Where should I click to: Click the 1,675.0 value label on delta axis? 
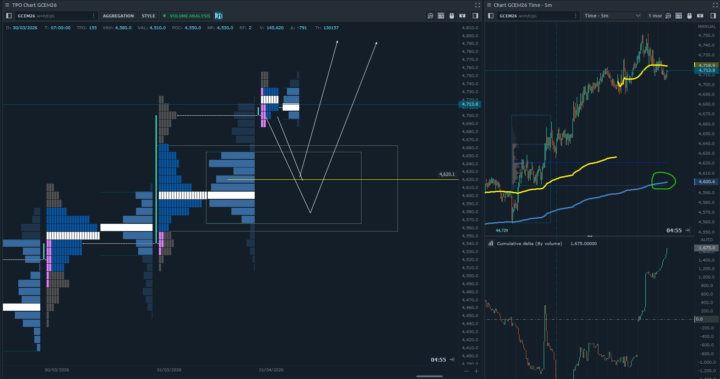coord(706,248)
